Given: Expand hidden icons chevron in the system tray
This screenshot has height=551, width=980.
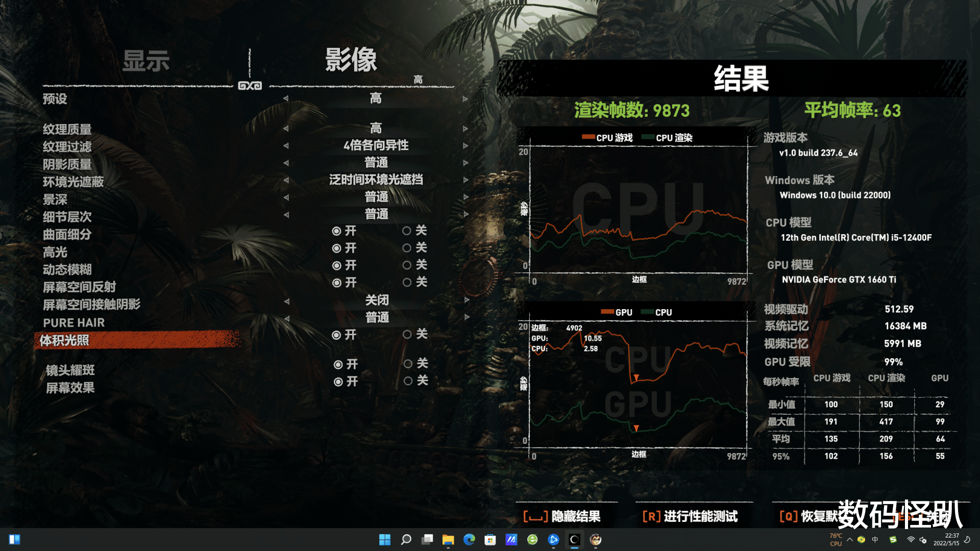Looking at the screenshot, I should [850, 540].
